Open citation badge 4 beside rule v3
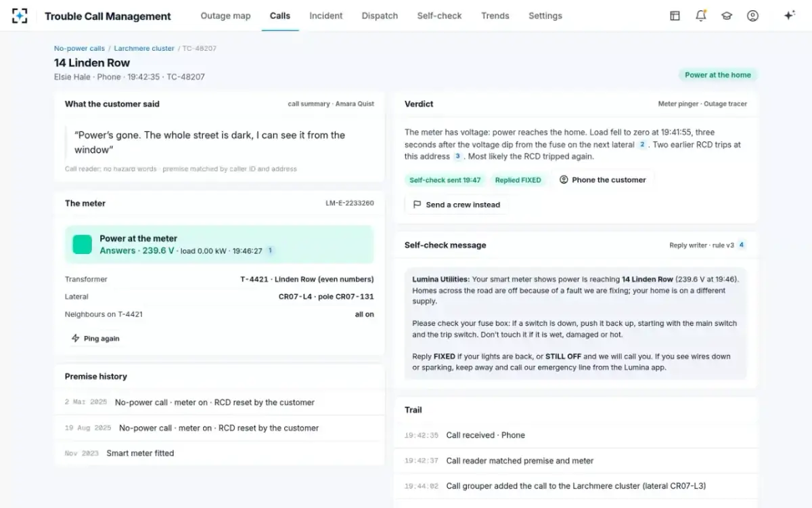The image size is (812, 508). coord(742,245)
